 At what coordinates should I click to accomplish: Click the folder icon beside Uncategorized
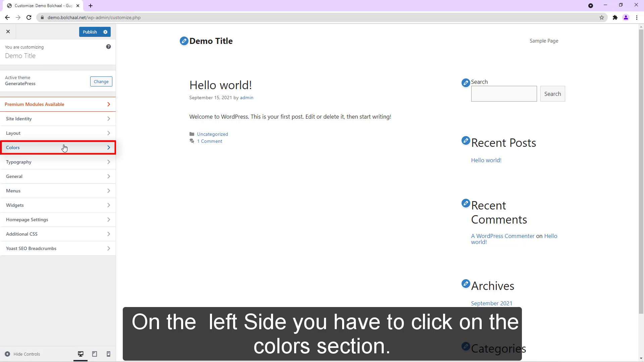tap(192, 134)
